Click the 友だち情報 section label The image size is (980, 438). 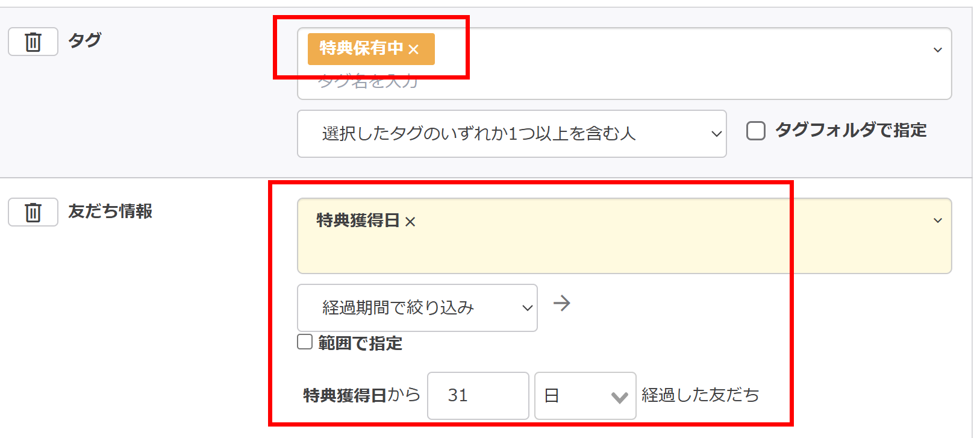click(x=108, y=212)
